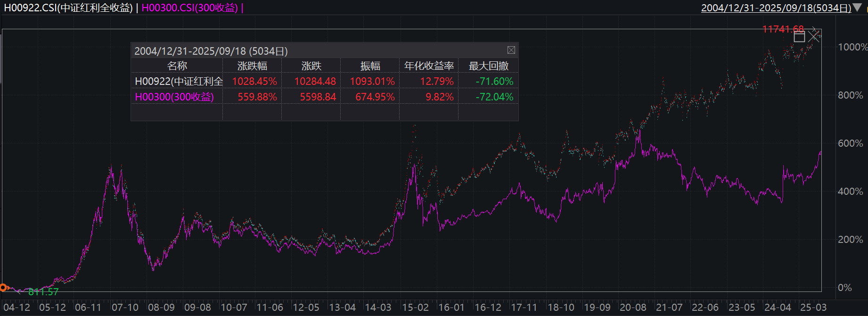Screen dimensions: 868x316
Task: Open the date range dropdown triangle
Action: tap(857, 8)
